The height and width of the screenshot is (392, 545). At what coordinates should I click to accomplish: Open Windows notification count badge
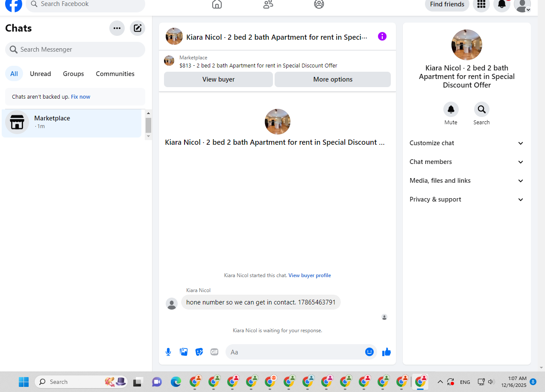533,382
